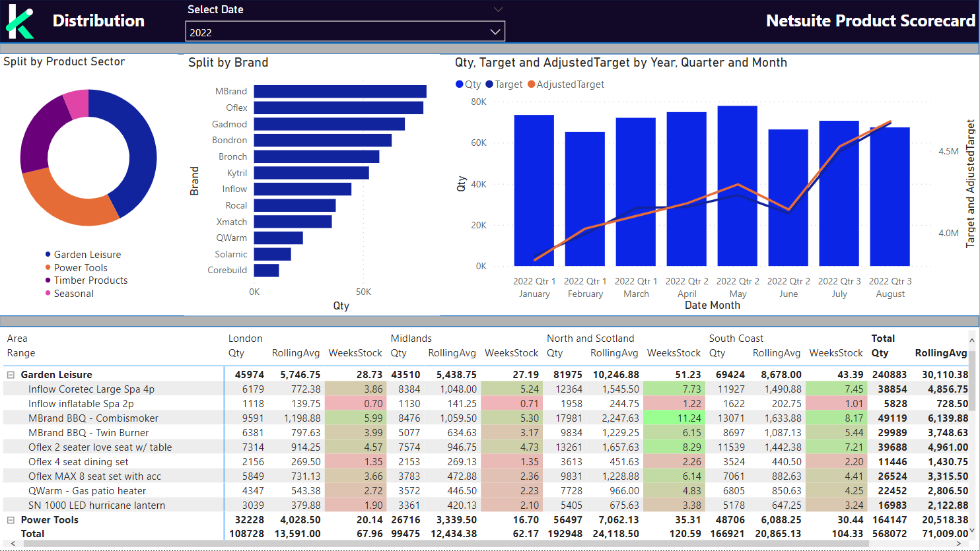
Task: Select the Bronch brand bar
Action: [317, 156]
